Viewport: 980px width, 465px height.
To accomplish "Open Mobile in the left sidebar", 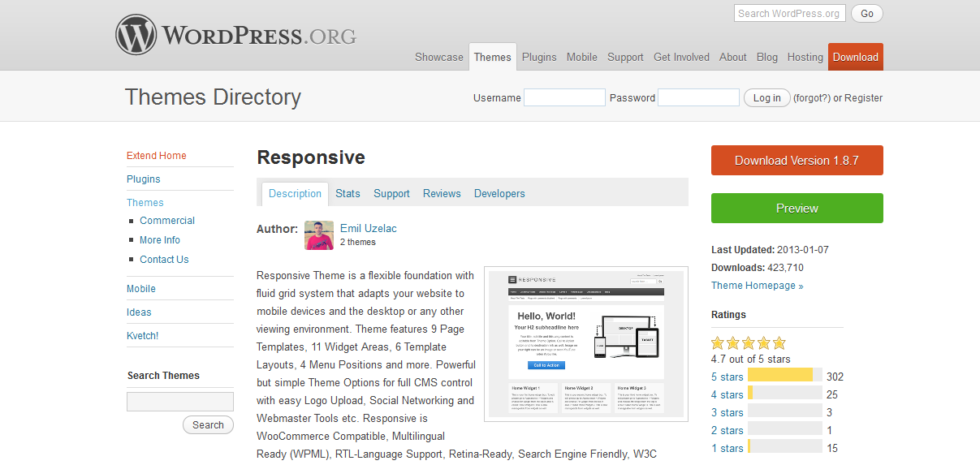I will pyautogui.click(x=141, y=289).
